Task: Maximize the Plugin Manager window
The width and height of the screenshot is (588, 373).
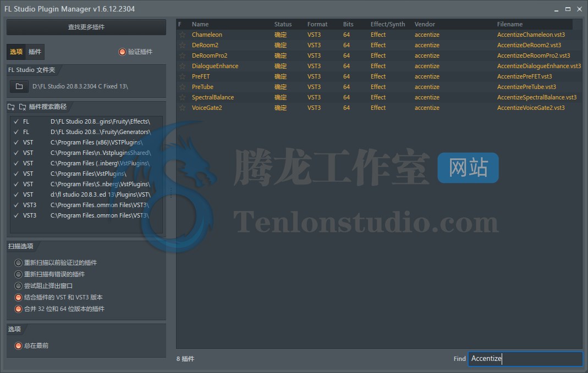Action: tap(568, 9)
